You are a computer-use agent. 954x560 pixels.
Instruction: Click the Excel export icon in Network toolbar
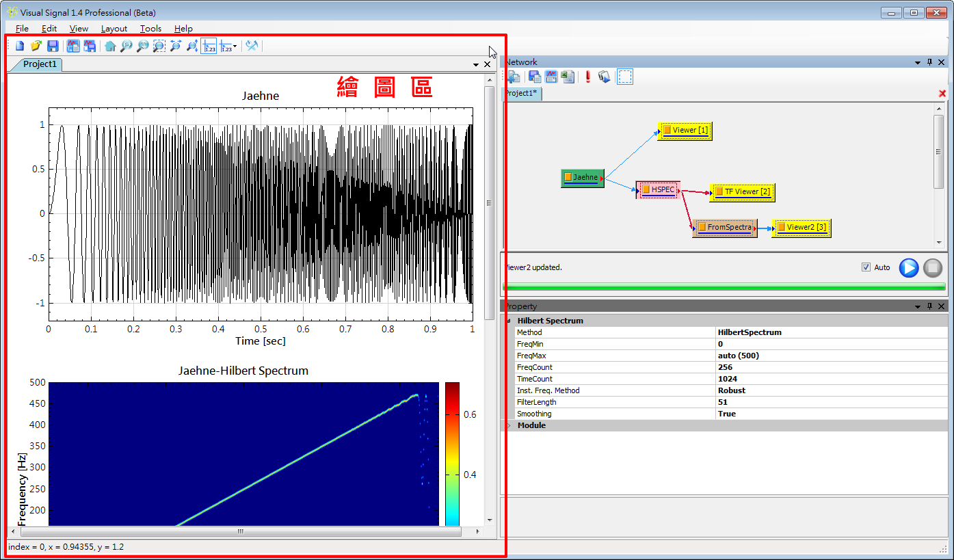click(x=568, y=77)
